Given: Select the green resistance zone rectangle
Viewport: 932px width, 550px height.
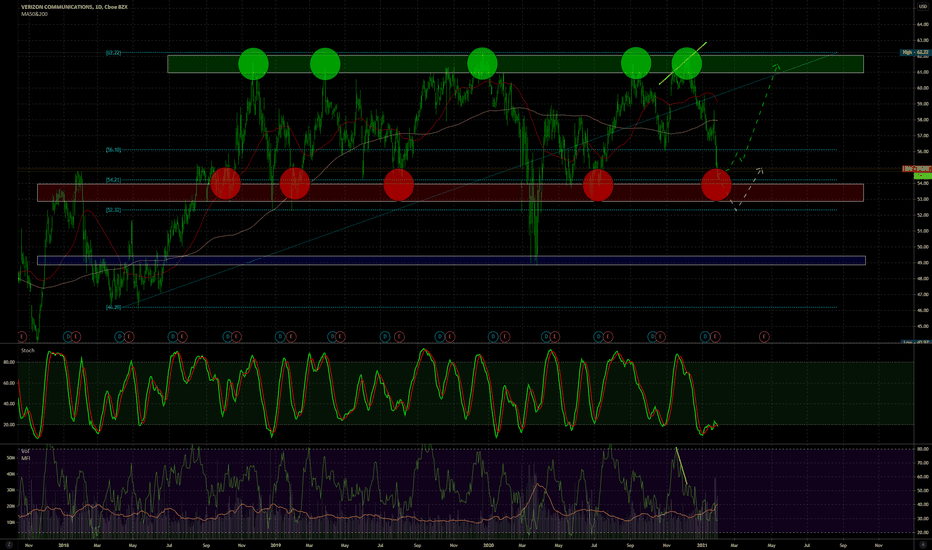Looking at the screenshot, I should (515, 64).
